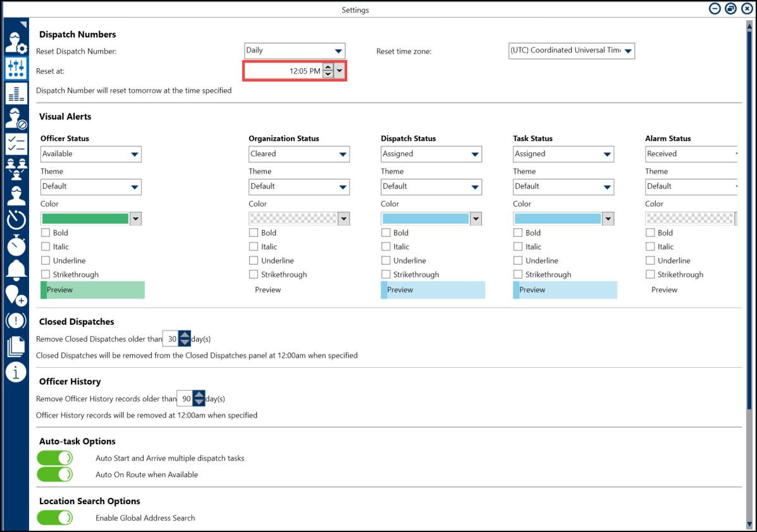The height and width of the screenshot is (532, 757).
Task: Open the officer settings gear icon
Action: [x=16, y=42]
